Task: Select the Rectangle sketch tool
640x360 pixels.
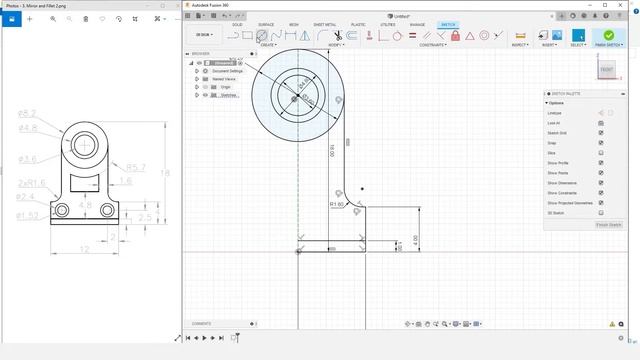Action: coord(247,36)
